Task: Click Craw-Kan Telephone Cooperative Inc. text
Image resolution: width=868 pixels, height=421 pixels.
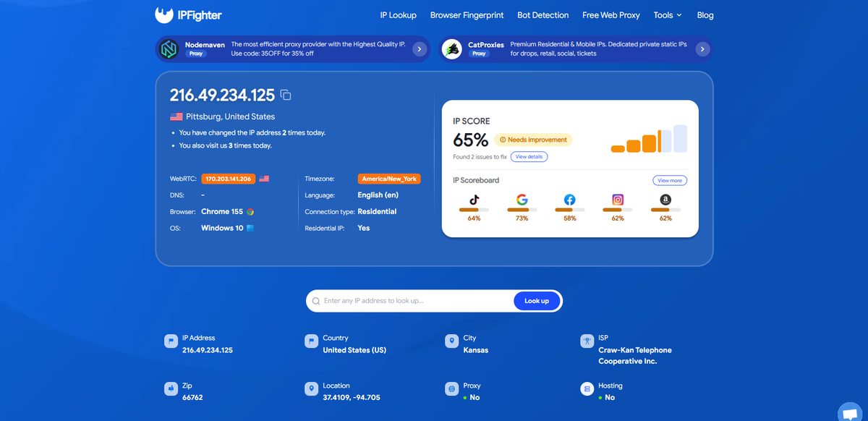Action: click(x=634, y=355)
